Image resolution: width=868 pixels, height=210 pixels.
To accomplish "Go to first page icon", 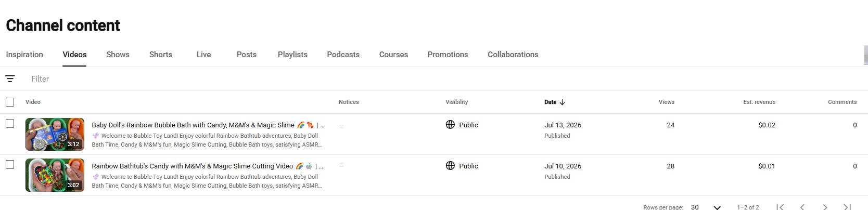I will [x=780, y=207].
